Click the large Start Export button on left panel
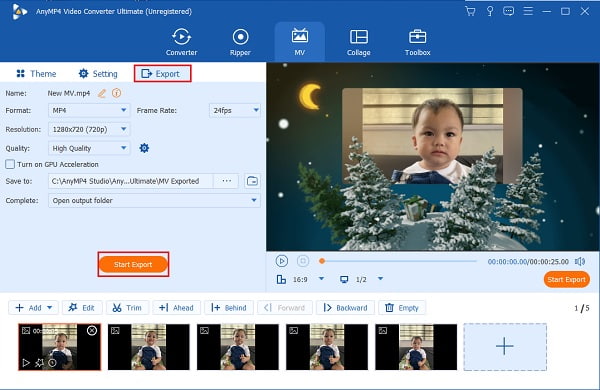This screenshot has height=390, width=600. pyautogui.click(x=133, y=264)
